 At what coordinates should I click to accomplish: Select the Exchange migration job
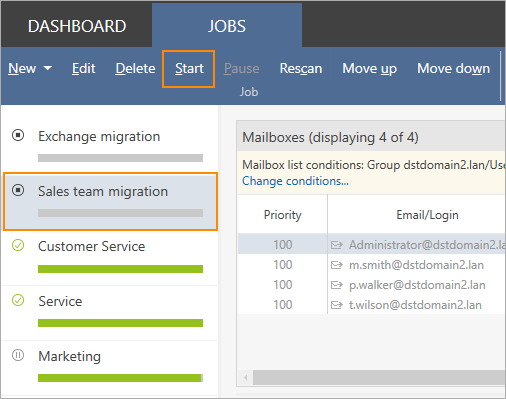point(110,145)
